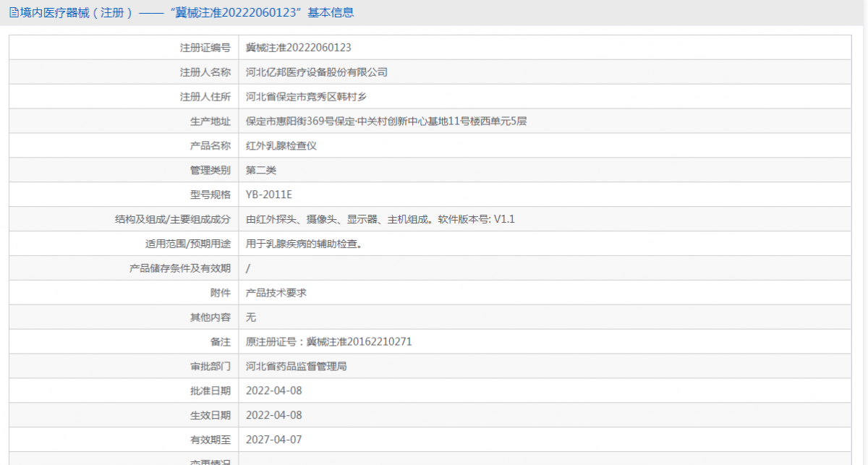
Task: Click the 管理类别 label
Action: click(x=210, y=170)
